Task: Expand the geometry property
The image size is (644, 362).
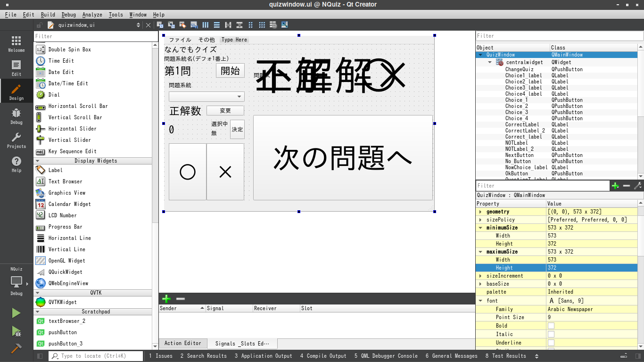Action: (480, 212)
